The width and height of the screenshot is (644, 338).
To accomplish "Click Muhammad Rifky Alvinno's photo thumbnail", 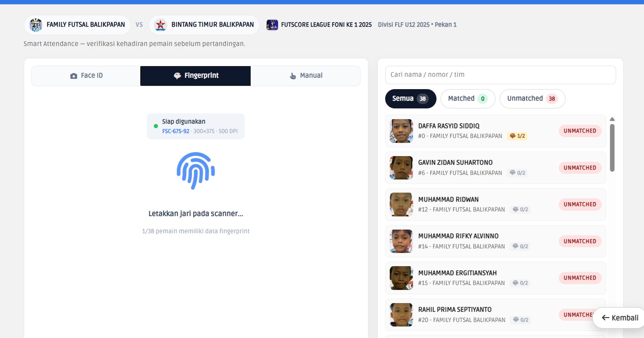I will click(x=401, y=241).
